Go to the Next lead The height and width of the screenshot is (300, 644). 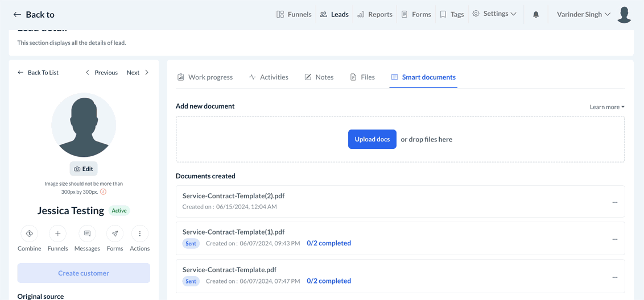[138, 73]
